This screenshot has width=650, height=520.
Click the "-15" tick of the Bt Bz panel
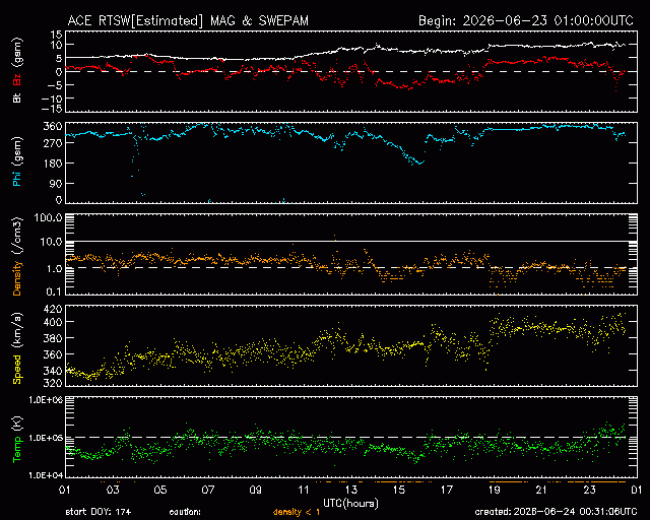[52, 109]
